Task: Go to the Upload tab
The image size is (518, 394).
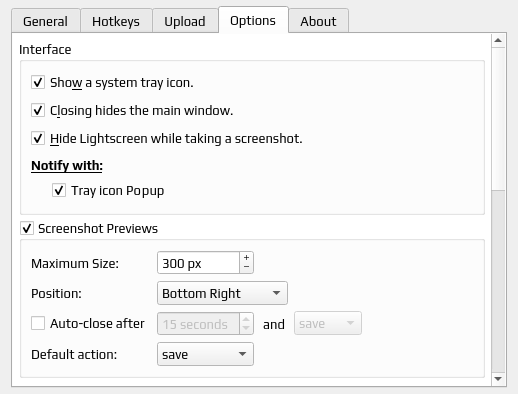Action: (185, 21)
